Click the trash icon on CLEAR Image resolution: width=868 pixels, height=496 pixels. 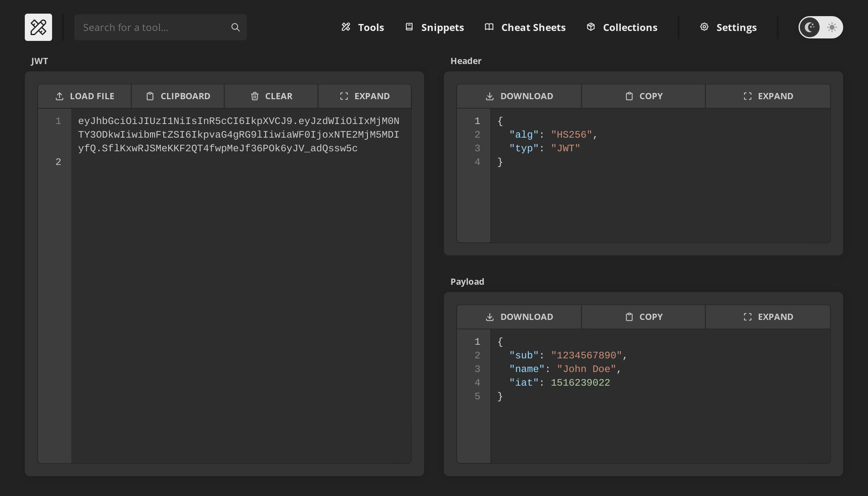pos(255,96)
